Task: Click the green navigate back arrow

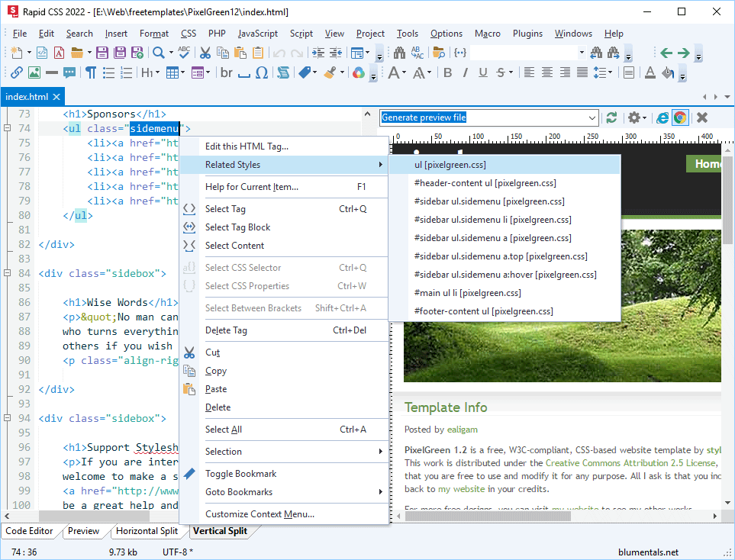Action: [666, 53]
